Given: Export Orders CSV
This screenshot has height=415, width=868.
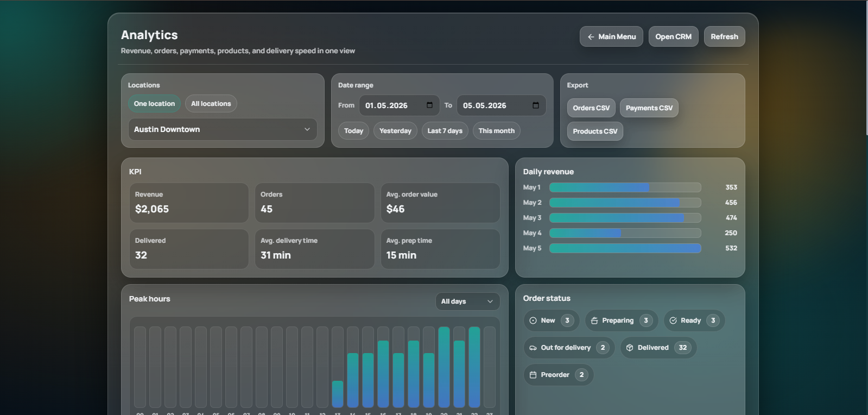Looking at the screenshot, I should coord(591,108).
